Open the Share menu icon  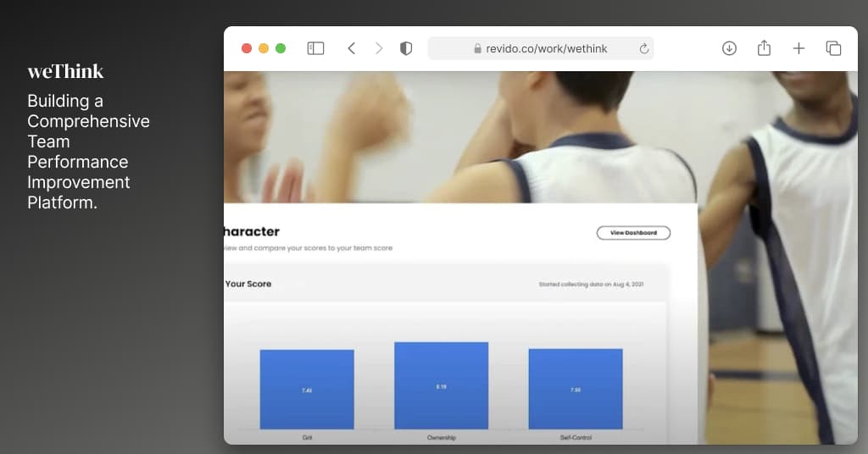click(764, 48)
